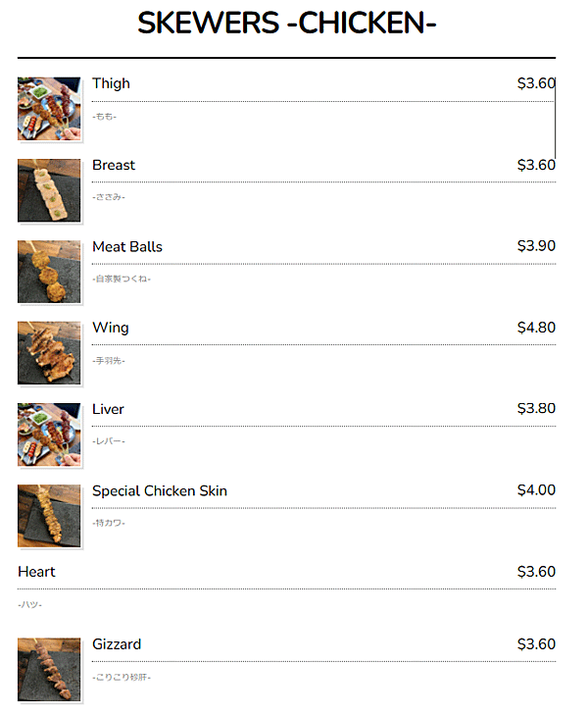Select the Gizzard menu item title
This screenshot has height=716, width=588.
point(117,644)
